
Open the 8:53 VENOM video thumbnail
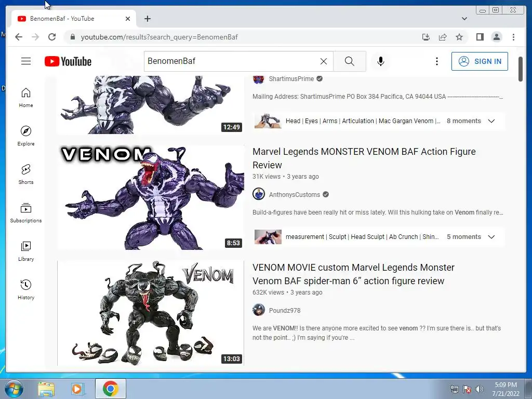(151, 197)
